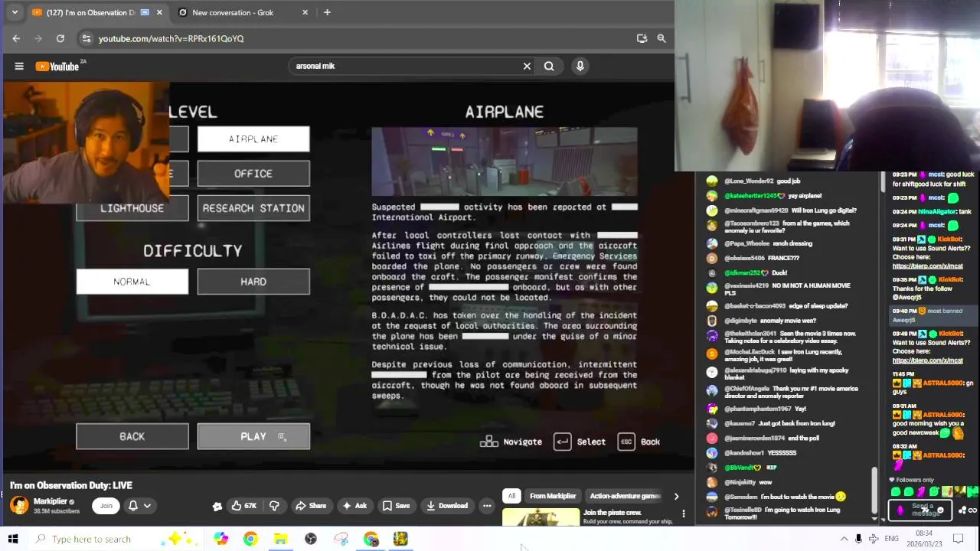Open File Explorer from the taskbar
The height and width of the screenshot is (551, 980).
[x=281, y=539]
